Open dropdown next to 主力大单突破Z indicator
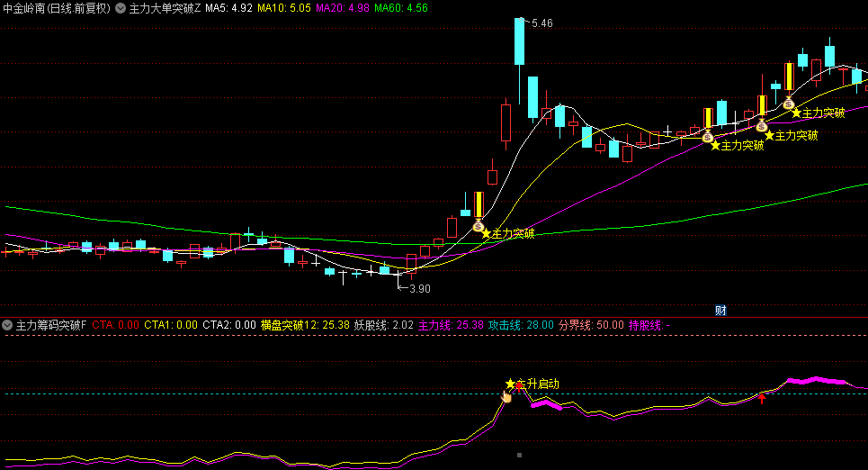Image resolution: width=868 pixels, height=470 pixels. pos(121,8)
